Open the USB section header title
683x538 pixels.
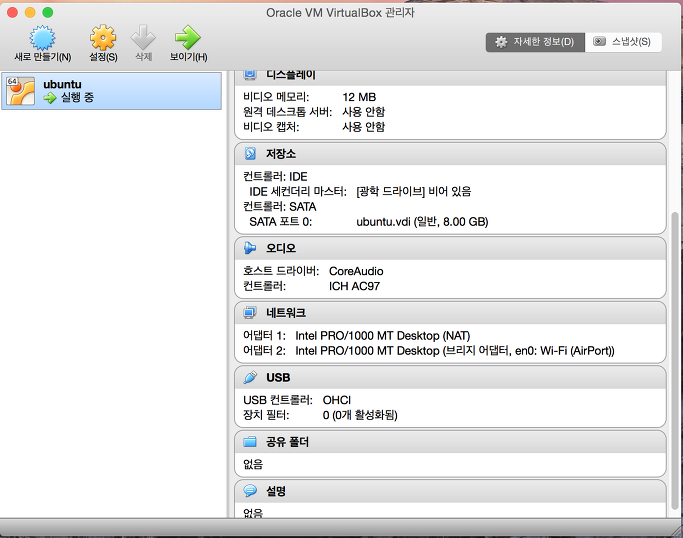[278, 377]
